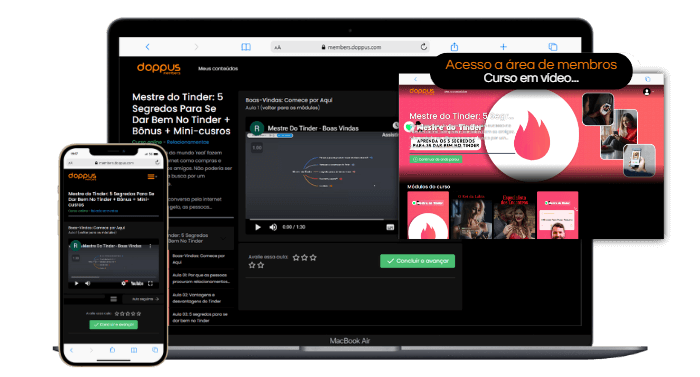
Task: Mute phone video with speaker icon
Action: click(88, 283)
